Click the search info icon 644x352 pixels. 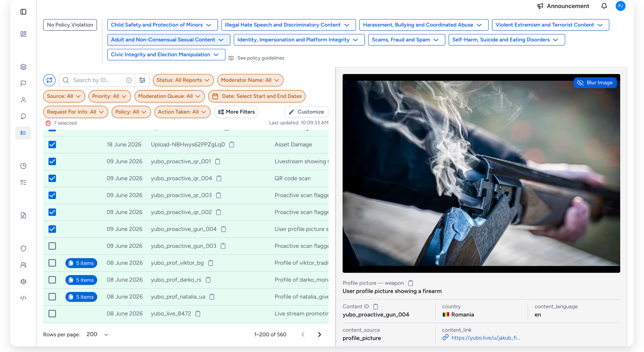129,80
